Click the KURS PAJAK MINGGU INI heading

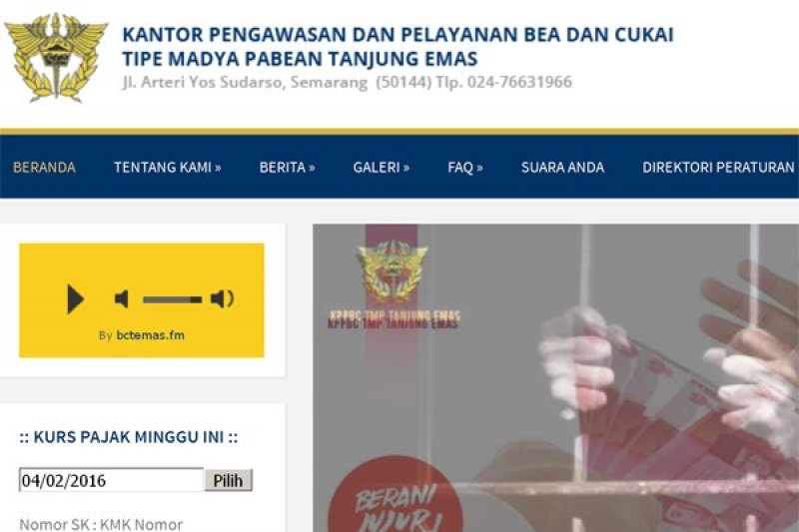[x=129, y=437]
